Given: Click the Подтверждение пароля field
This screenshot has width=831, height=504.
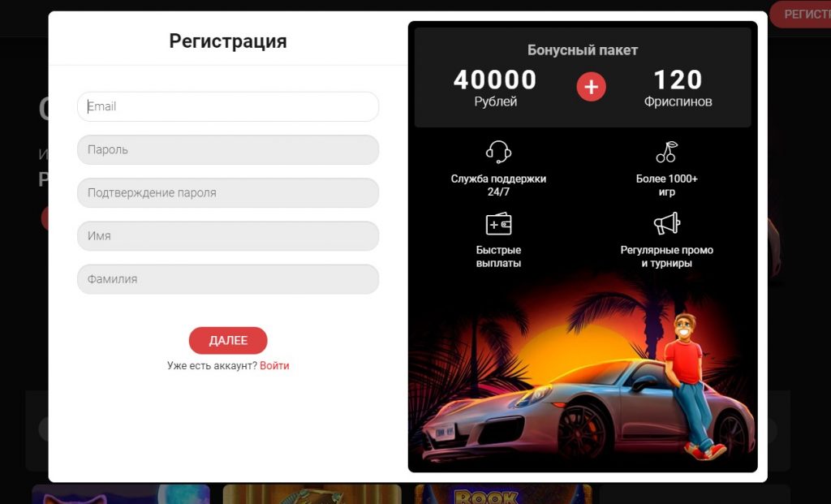Looking at the screenshot, I should click(228, 193).
